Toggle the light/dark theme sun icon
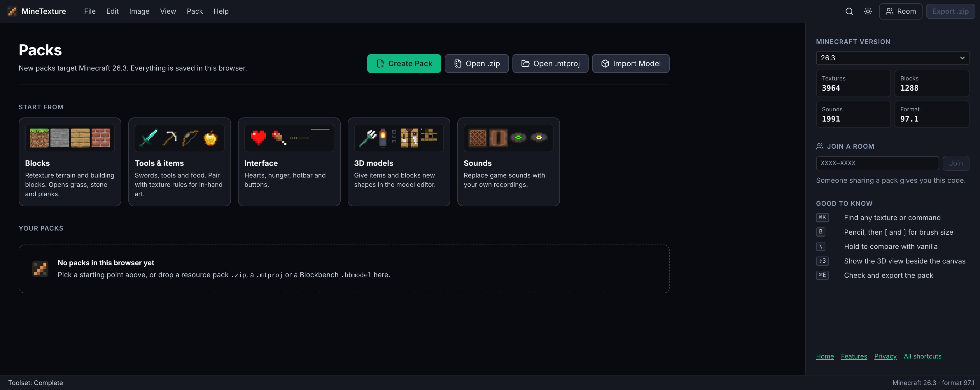Viewport: 980px width, 390px height. pyautogui.click(x=868, y=11)
